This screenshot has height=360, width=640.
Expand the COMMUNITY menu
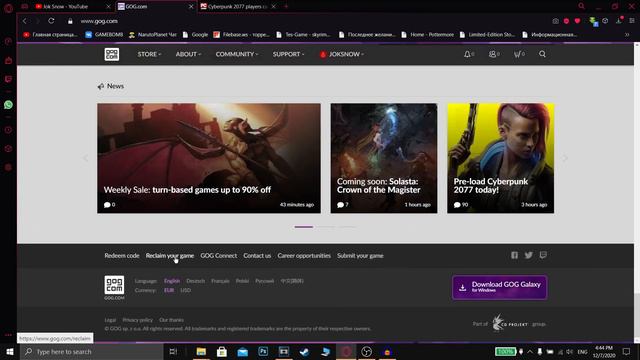(237, 54)
